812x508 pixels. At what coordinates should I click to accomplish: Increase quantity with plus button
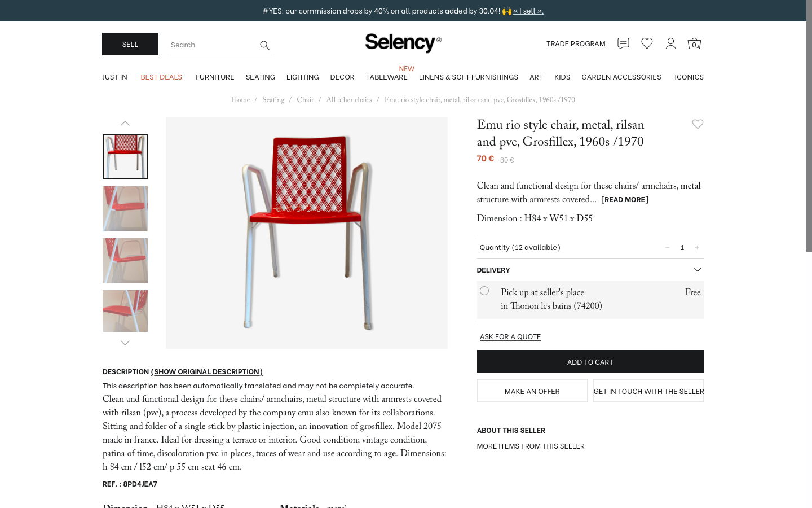[697, 247]
